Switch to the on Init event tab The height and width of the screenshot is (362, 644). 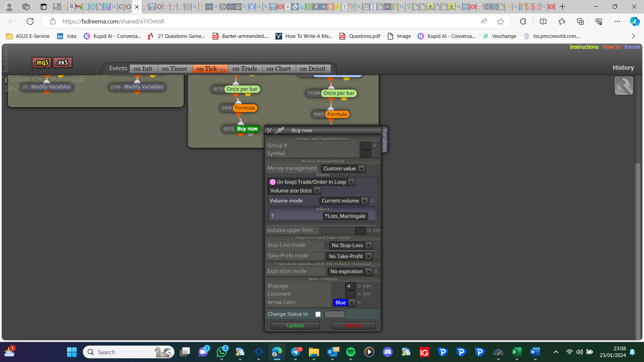[143, 69]
